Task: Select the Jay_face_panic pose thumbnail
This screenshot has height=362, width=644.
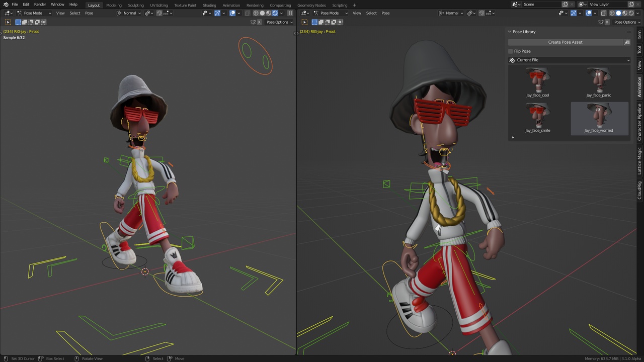Action: (x=598, y=80)
